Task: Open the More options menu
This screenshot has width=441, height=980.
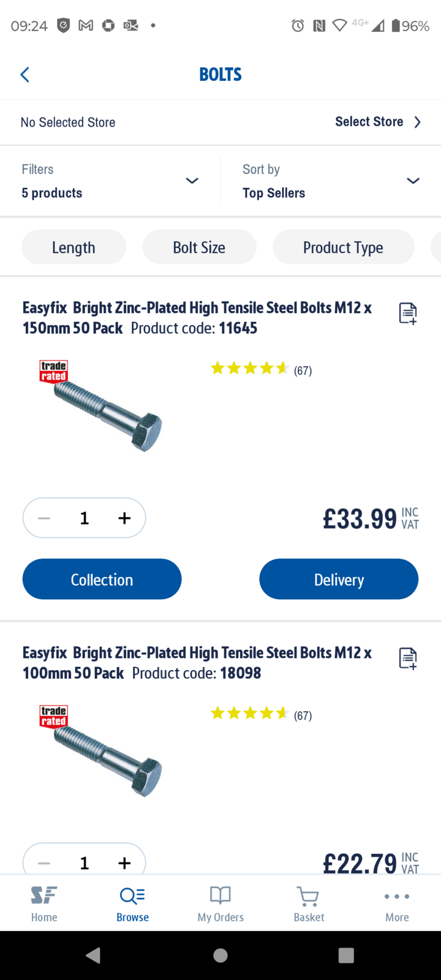Action: click(x=397, y=904)
